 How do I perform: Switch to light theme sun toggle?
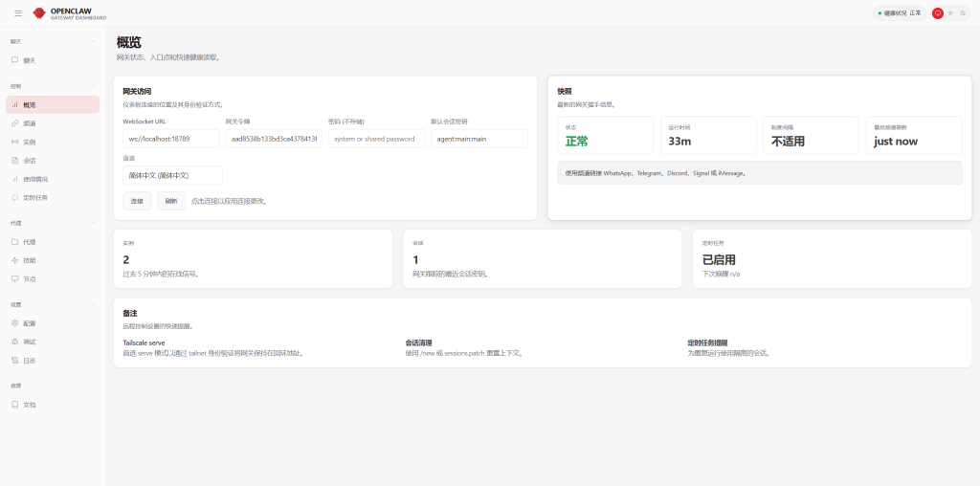click(x=950, y=13)
